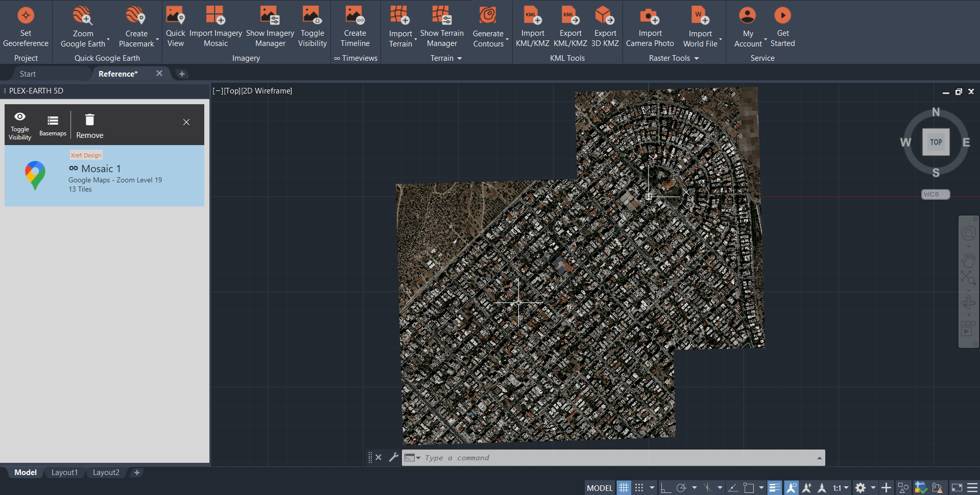Open annotation scale 1:1 dropdown

pyautogui.click(x=841, y=488)
